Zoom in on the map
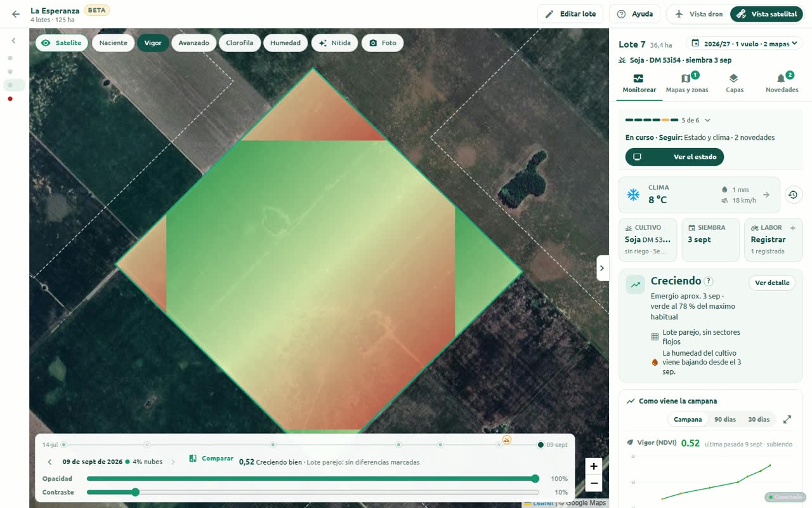This screenshot has height=508, width=812. coord(593,466)
